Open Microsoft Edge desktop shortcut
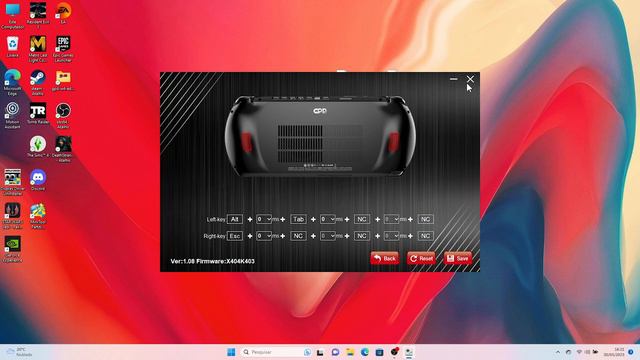The height and width of the screenshot is (360, 640). tap(12, 82)
